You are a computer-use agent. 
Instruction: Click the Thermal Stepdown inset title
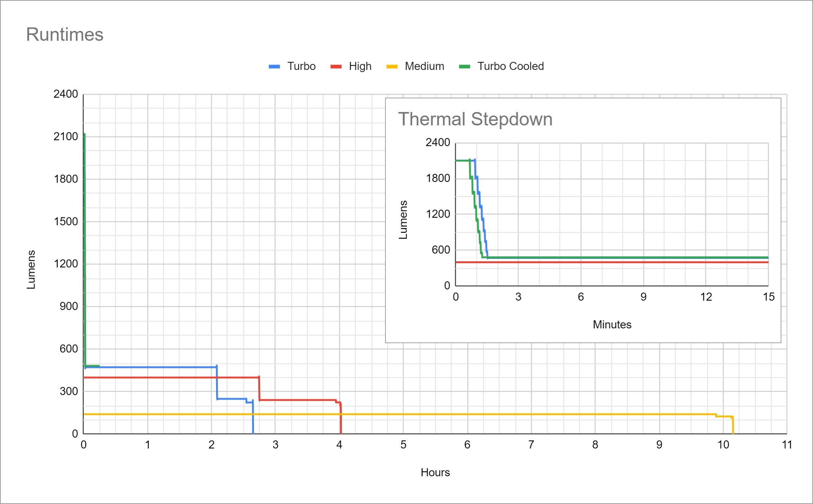475,119
